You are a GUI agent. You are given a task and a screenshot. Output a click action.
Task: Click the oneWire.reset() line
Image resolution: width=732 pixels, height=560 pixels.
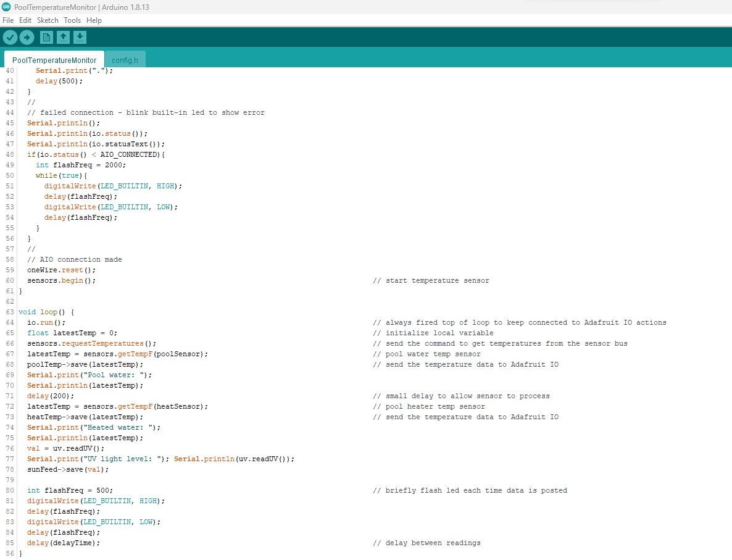click(x=61, y=270)
